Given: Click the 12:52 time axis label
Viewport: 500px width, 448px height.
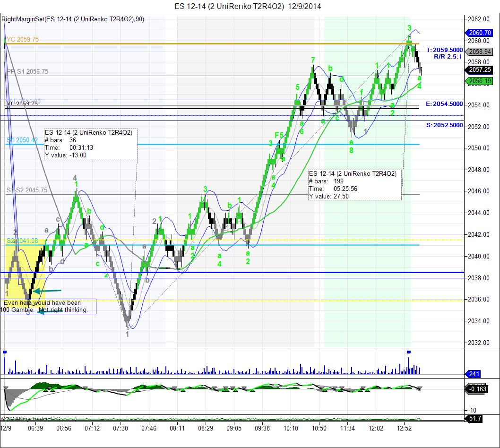Looking at the screenshot, I should (405, 428).
